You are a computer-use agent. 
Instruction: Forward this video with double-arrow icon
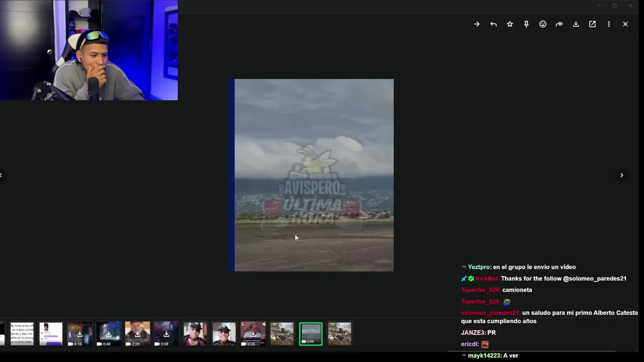(559, 24)
